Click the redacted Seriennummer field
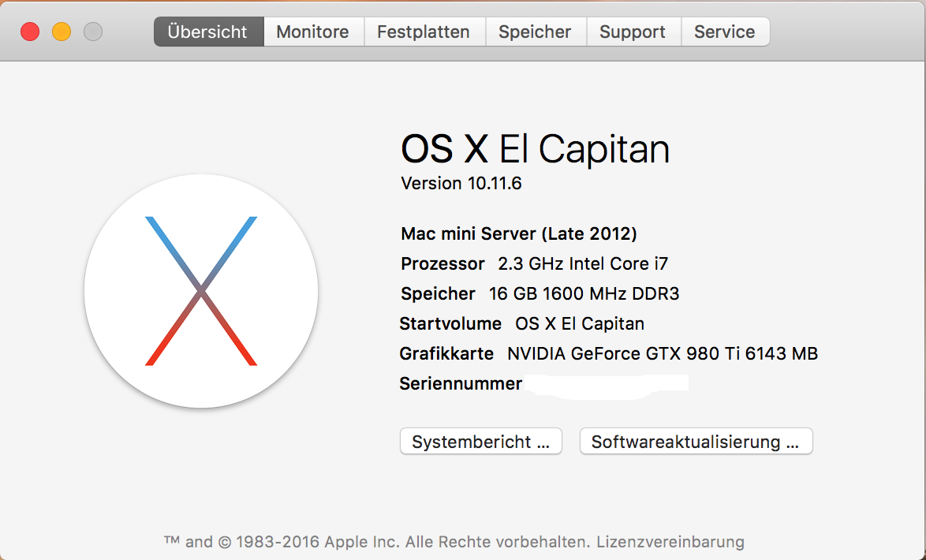This screenshot has height=560, width=926. pyautogui.click(x=606, y=384)
